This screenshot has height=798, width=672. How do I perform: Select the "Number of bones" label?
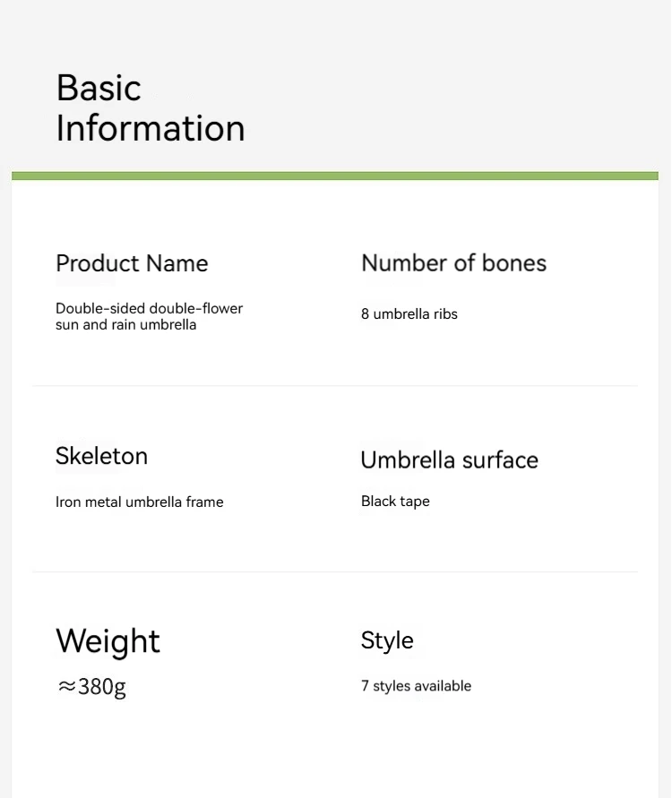[x=453, y=263]
